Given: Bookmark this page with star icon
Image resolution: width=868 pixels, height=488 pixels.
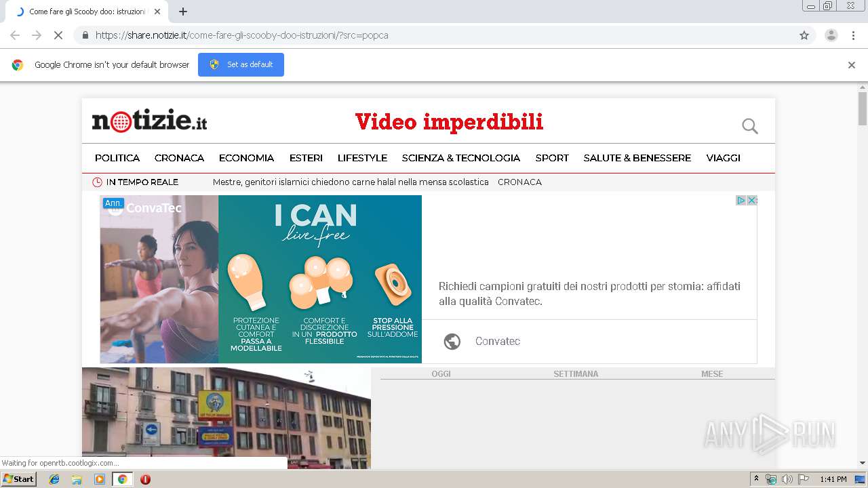Looking at the screenshot, I should (804, 35).
